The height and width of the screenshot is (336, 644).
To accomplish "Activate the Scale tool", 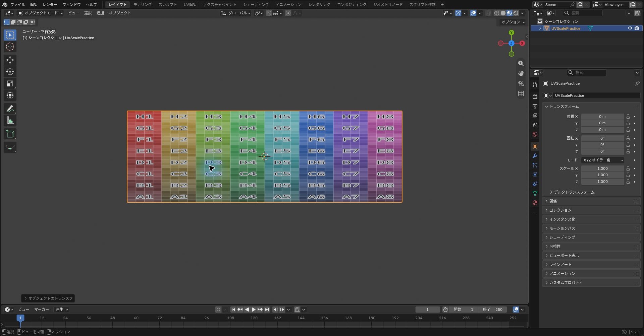I will pyautogui.click(x=10, y=84).
